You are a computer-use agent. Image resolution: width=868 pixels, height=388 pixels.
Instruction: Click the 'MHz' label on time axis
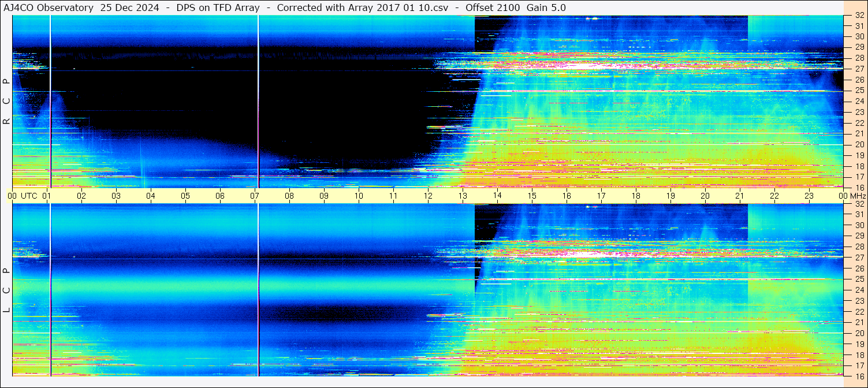[858, 196]
